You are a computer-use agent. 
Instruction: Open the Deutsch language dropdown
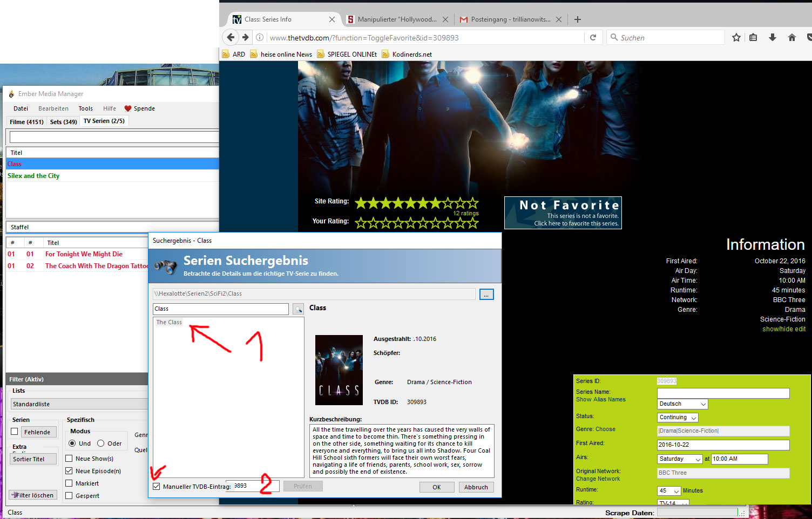tap(682, 404)
